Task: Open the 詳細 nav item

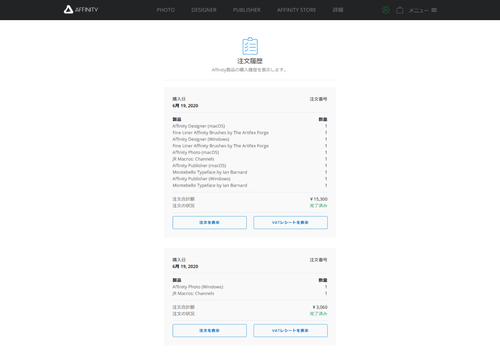Action: point(338,10)
